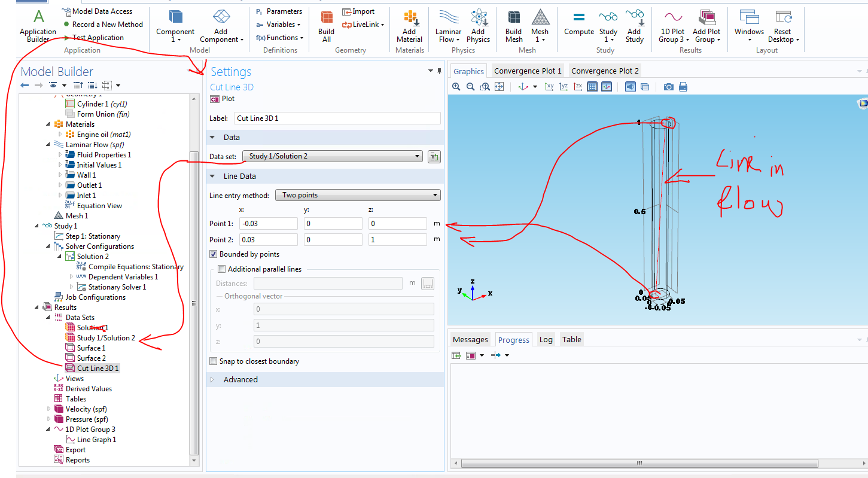868x478 pixels.
Task: Switch to the Messages tab
Action: tap(470, 339)
